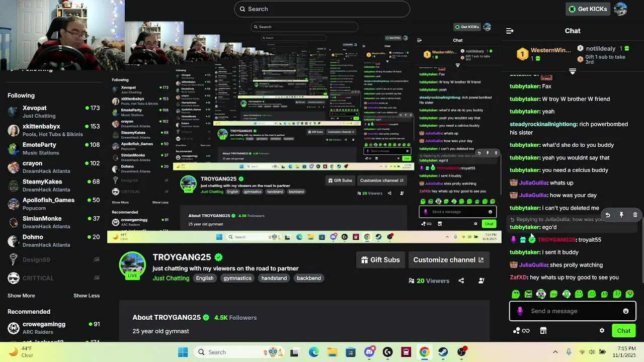This screenshot has height=362, width=644.
Task: Delete the hovered chat message with the trash icon
Action: [635, 215]
